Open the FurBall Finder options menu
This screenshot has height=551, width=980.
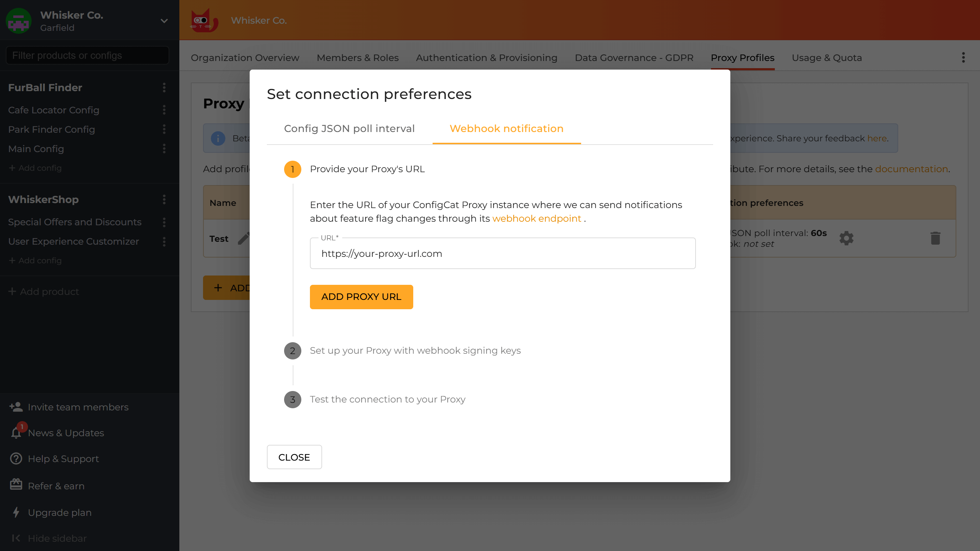point(164,88)
